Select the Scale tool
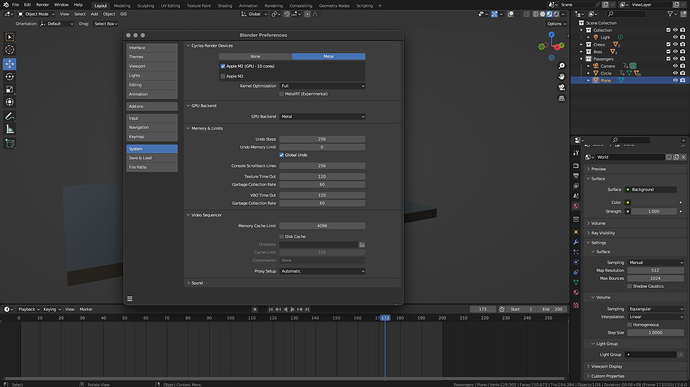 (10, 89)
